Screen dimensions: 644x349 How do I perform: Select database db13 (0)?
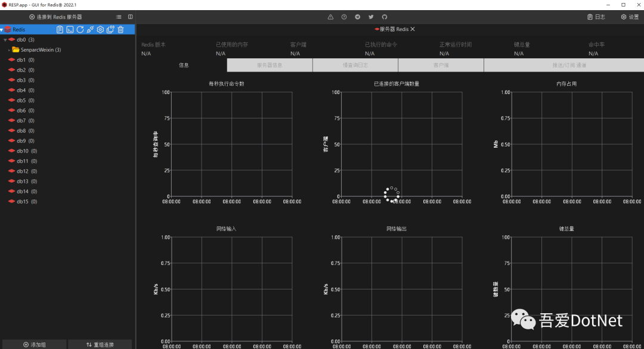click(27, 181)
